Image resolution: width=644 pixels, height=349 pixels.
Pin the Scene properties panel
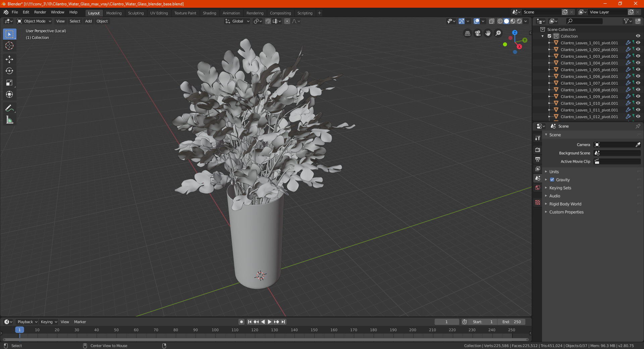pos(638,126)
